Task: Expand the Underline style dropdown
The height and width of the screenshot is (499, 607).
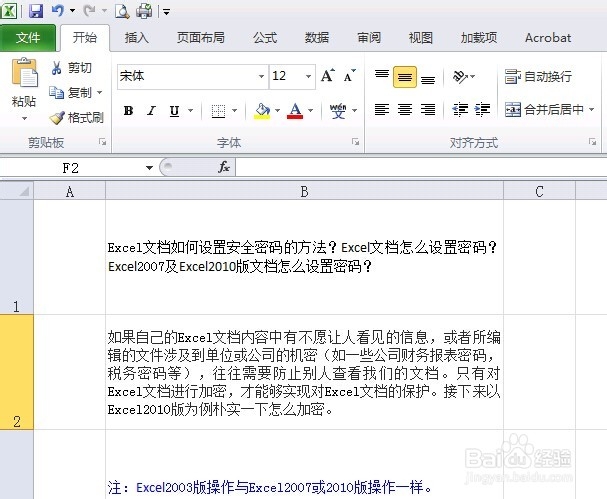Action: coord(190,111)
